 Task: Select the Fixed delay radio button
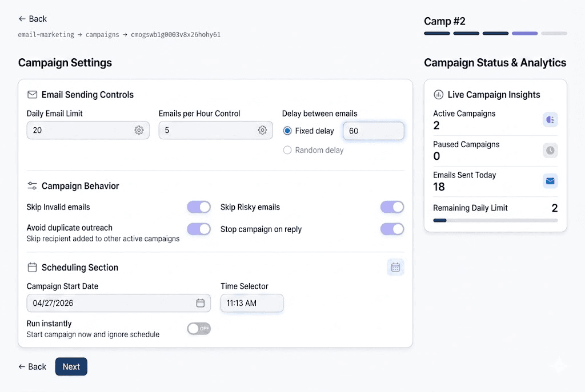(x=287, y=131)
